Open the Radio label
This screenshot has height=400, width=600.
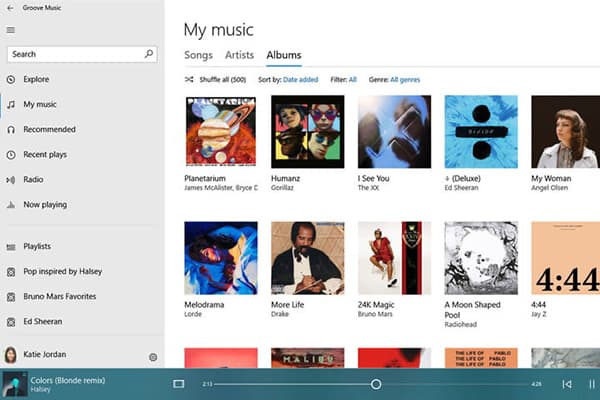pos(33,180)
